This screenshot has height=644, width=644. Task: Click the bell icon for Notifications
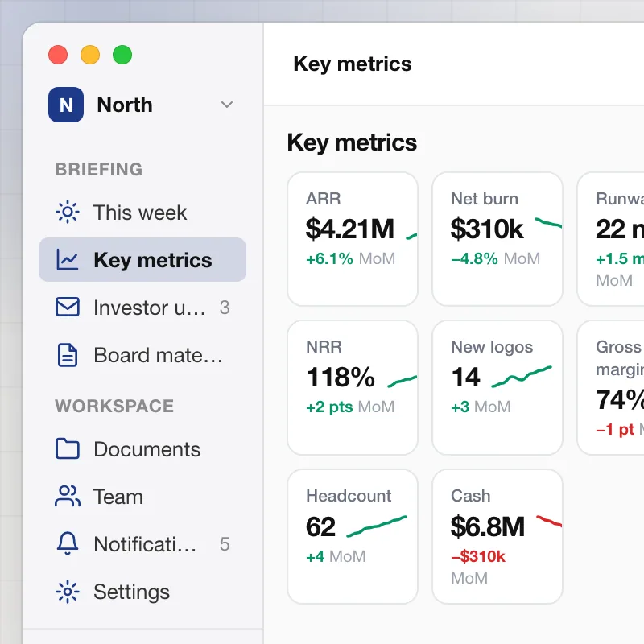tap(68, 544)
